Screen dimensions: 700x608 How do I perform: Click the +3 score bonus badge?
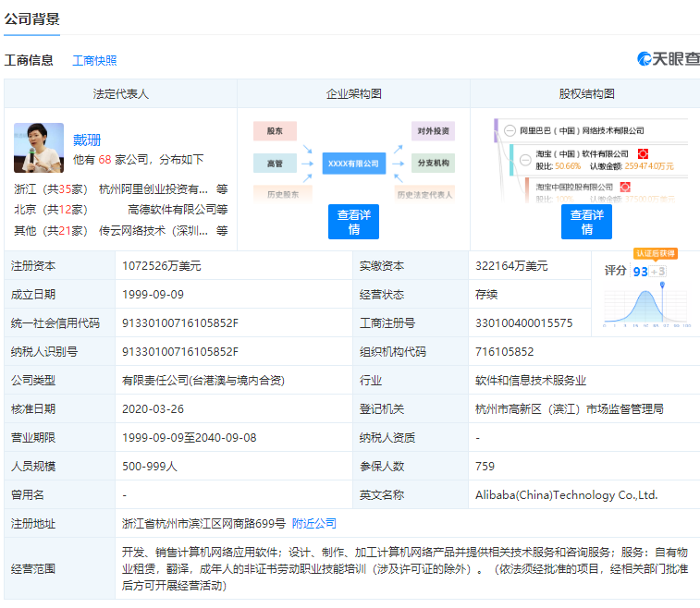pos(657,271)
